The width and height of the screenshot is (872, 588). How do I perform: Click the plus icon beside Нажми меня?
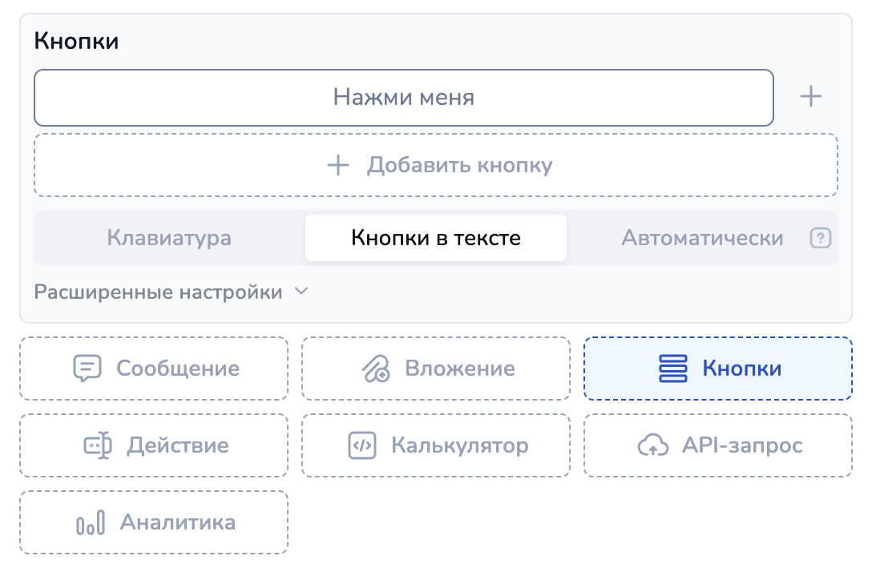coord(811,97)
